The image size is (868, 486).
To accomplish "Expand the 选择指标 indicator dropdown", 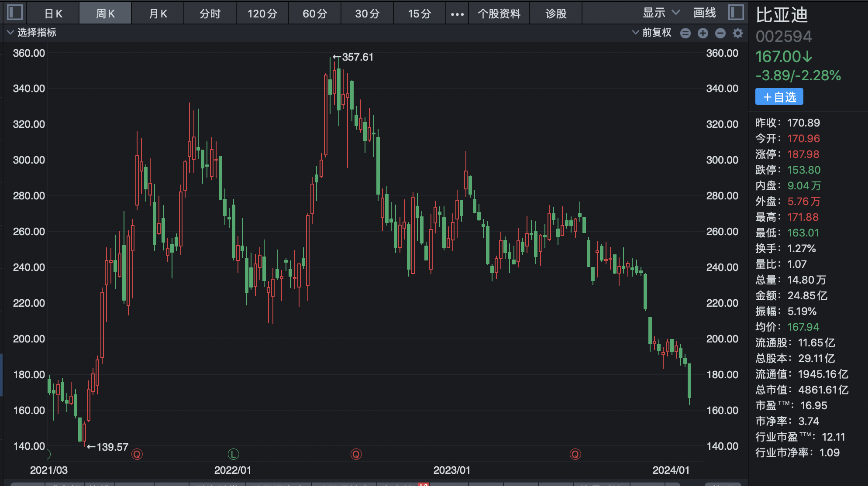I will (x=31, y=33).
